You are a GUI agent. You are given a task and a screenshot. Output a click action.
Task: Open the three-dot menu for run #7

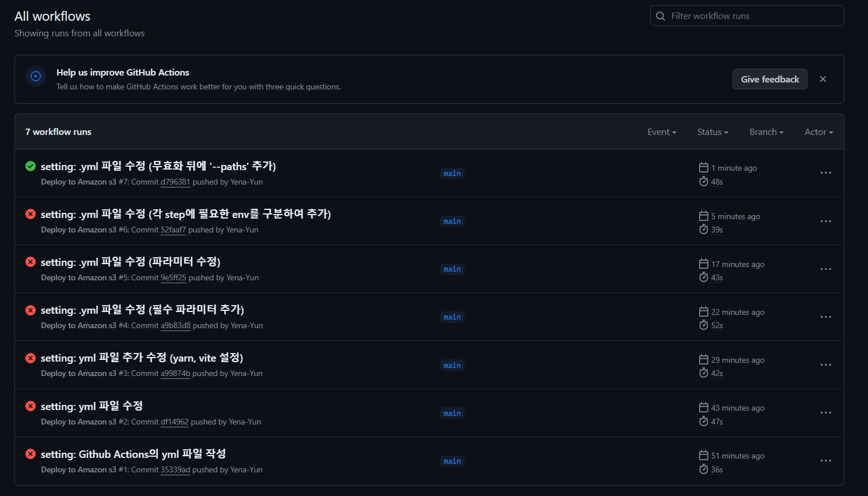826,173
